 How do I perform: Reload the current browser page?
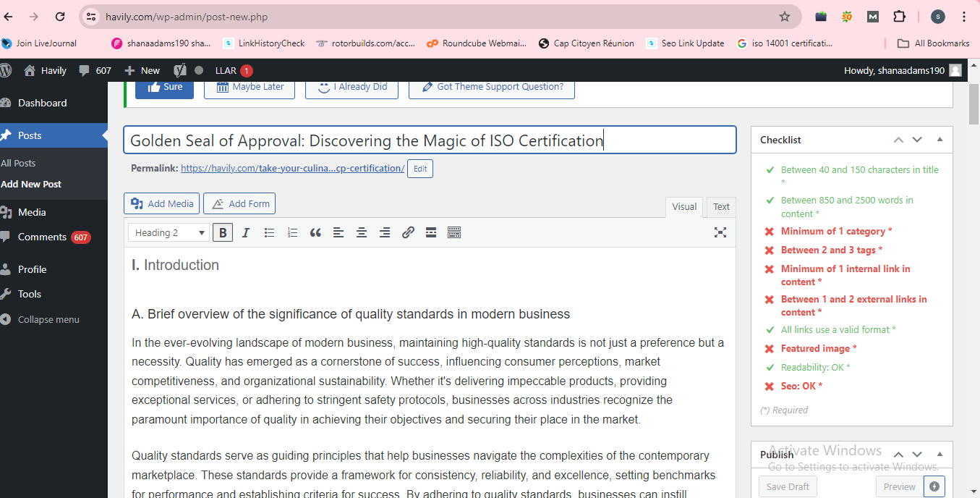tap(60, 17)
